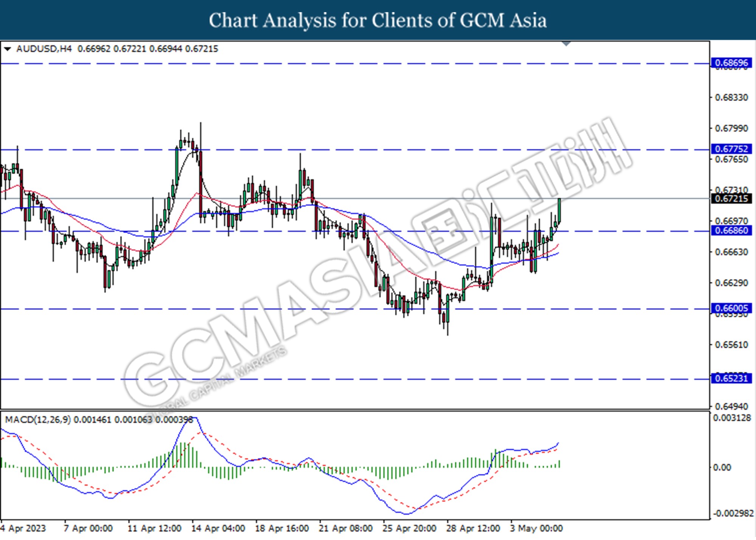
Task: Click the 25 Apr 20:00 time label
Action: (409, 528)
